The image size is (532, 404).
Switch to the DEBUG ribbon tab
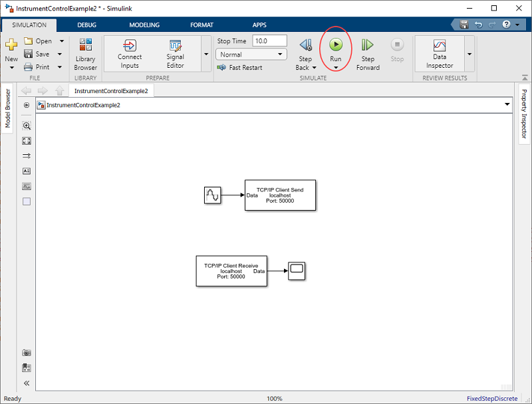point(86,25)
